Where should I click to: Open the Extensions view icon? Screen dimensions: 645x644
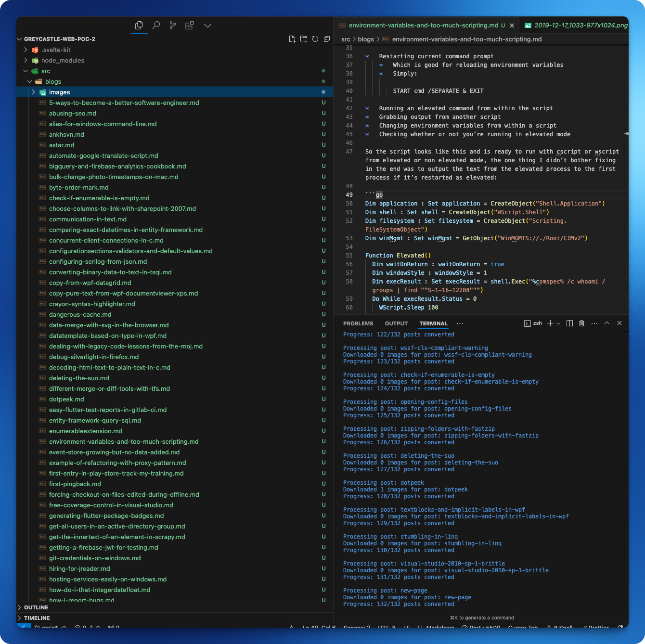tap(190, 26)
